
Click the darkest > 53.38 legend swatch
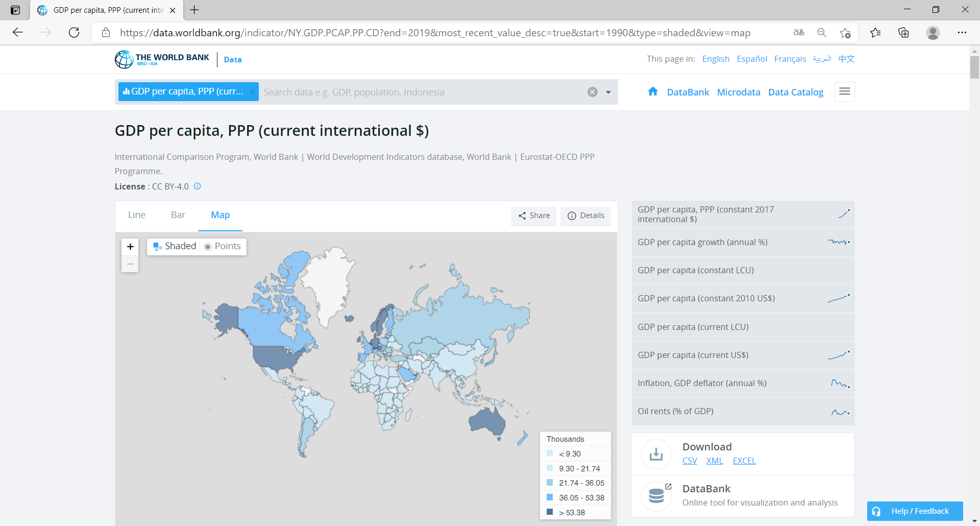550,512
